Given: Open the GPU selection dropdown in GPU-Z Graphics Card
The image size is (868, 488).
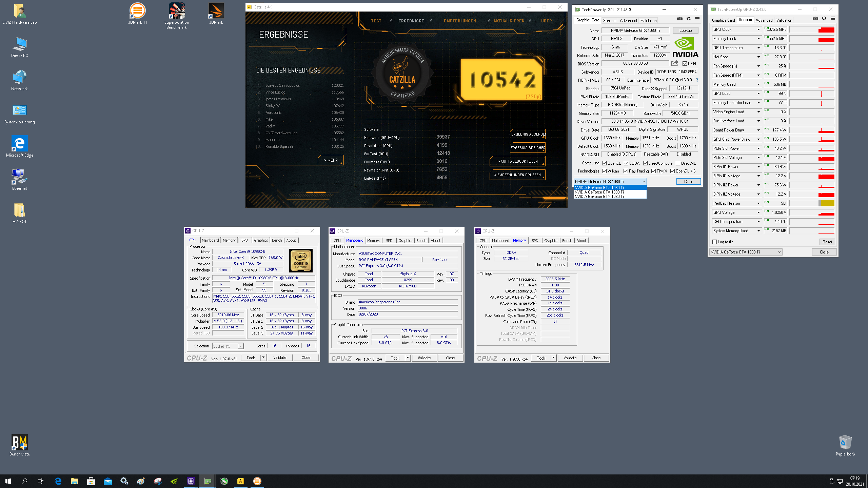Looking at the screenshot, I should pos(610,182).
